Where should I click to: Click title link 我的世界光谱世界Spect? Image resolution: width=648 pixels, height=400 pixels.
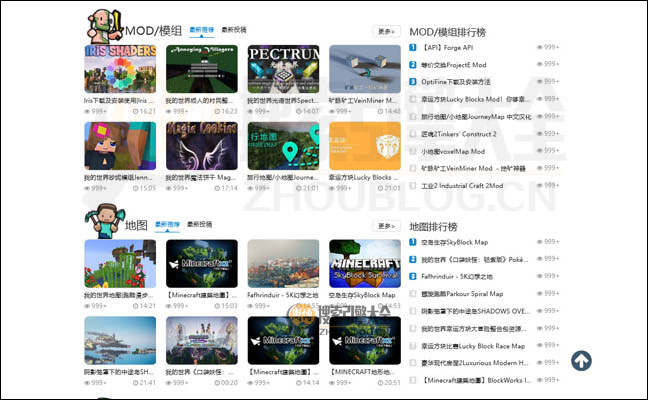click(x=283, y=100)
